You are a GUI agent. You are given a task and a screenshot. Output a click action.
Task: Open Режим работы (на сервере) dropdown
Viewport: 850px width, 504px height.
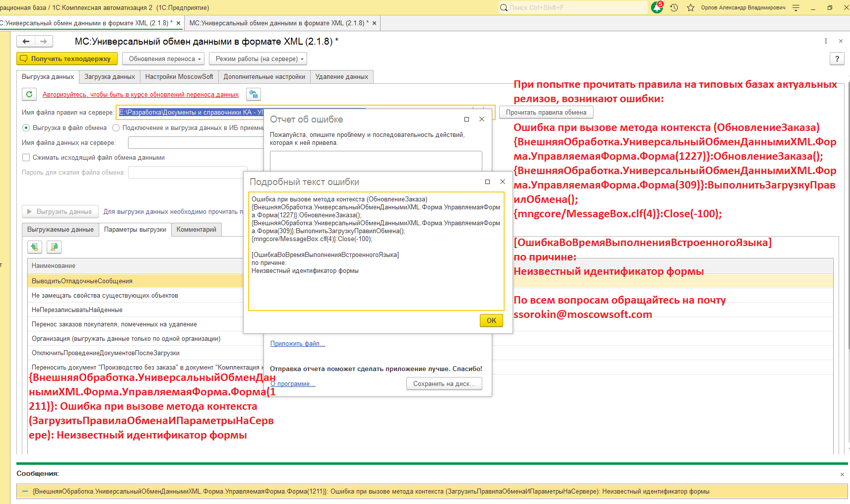tap(258, 59)
